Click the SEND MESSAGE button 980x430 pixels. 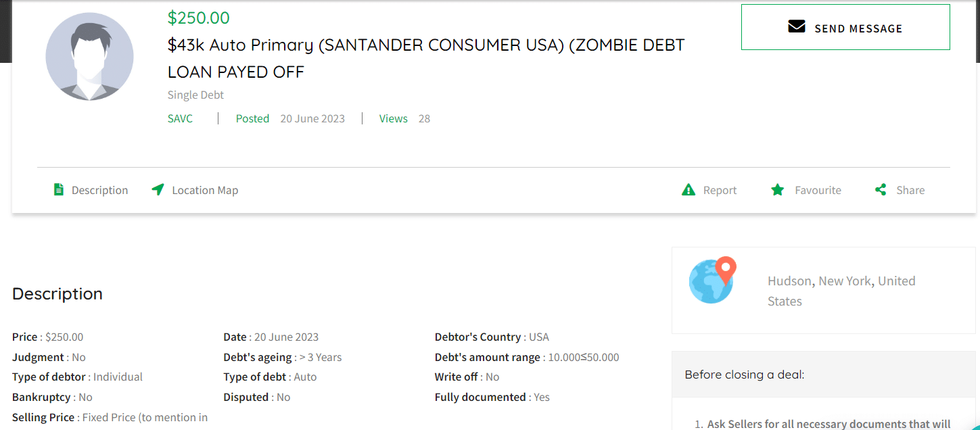pos(845,27)
